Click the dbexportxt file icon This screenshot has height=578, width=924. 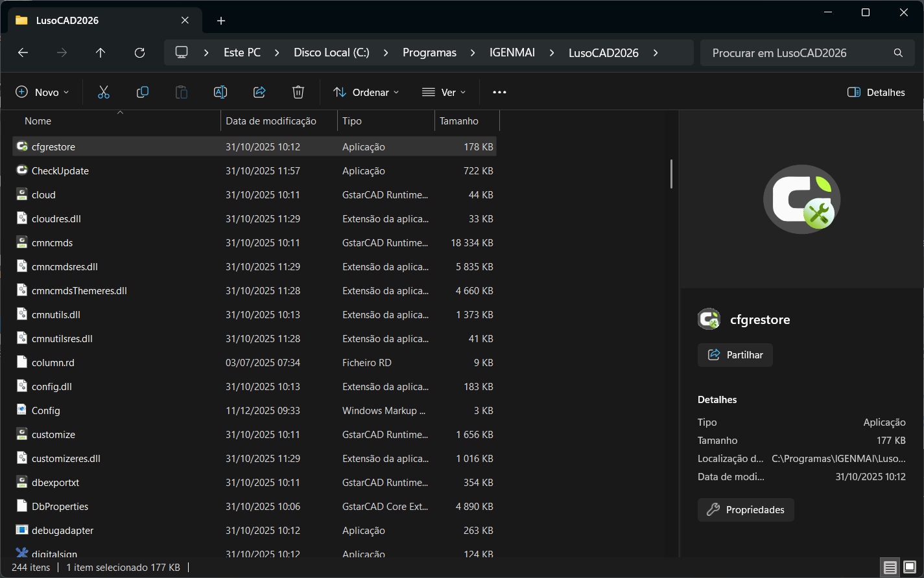pyautogui.click(x=22, y=482)
